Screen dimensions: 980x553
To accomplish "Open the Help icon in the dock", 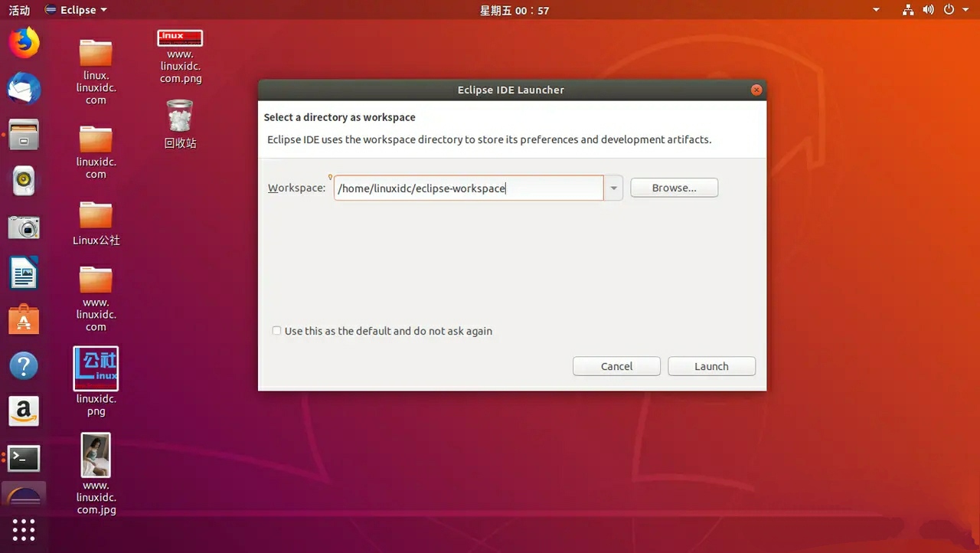I will pos(24,365).
